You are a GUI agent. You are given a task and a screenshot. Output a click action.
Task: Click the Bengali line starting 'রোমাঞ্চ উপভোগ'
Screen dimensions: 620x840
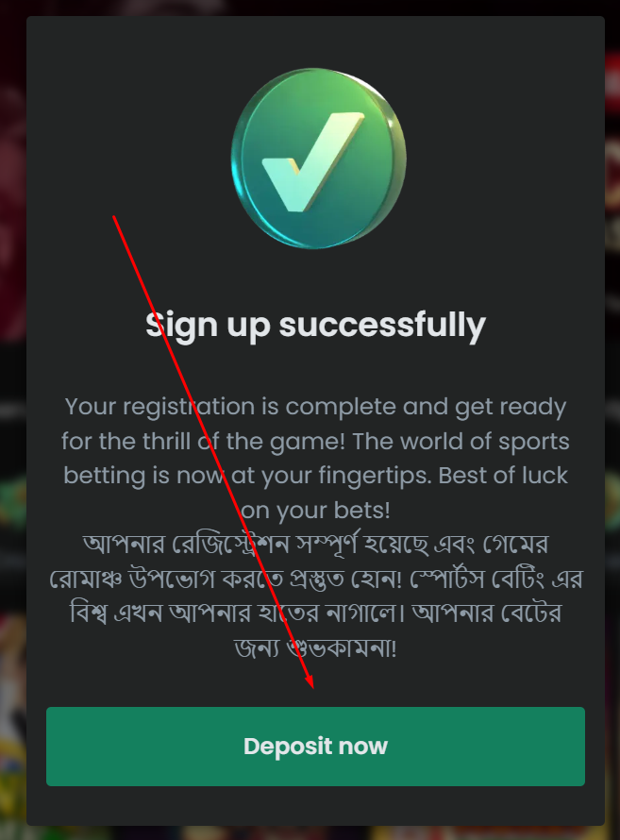[x=315, y=580]
